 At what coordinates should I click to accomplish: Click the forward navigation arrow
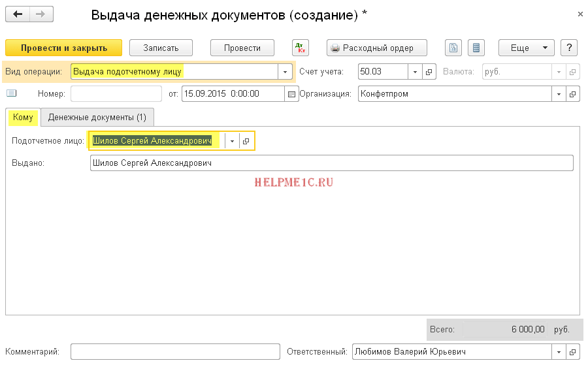pos(41,14)
